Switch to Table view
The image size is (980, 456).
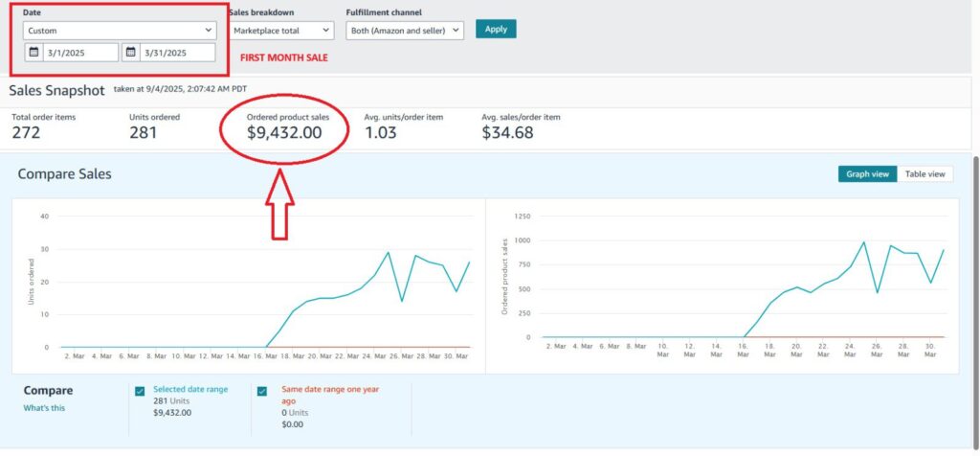click(x=924, y=173)
